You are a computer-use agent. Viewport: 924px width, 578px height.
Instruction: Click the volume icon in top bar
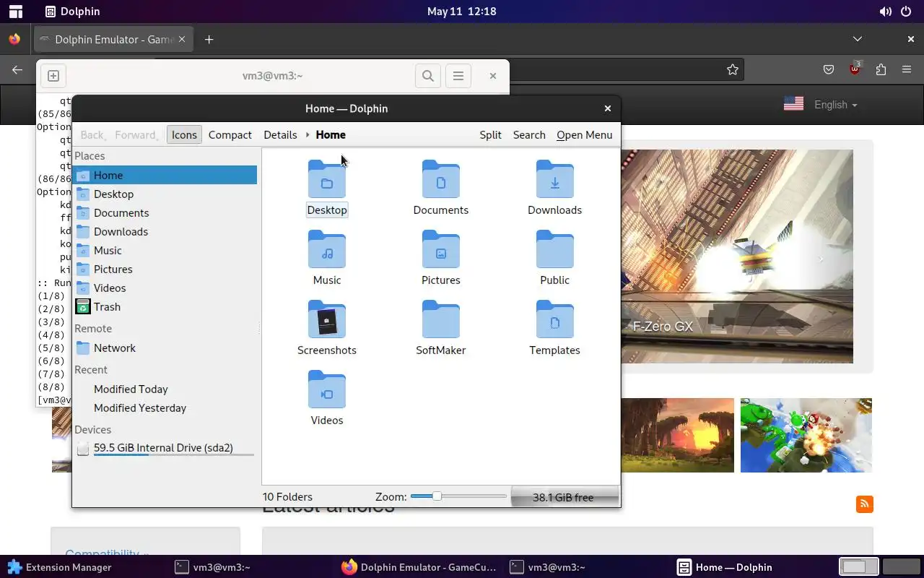[x=885, y=12]
